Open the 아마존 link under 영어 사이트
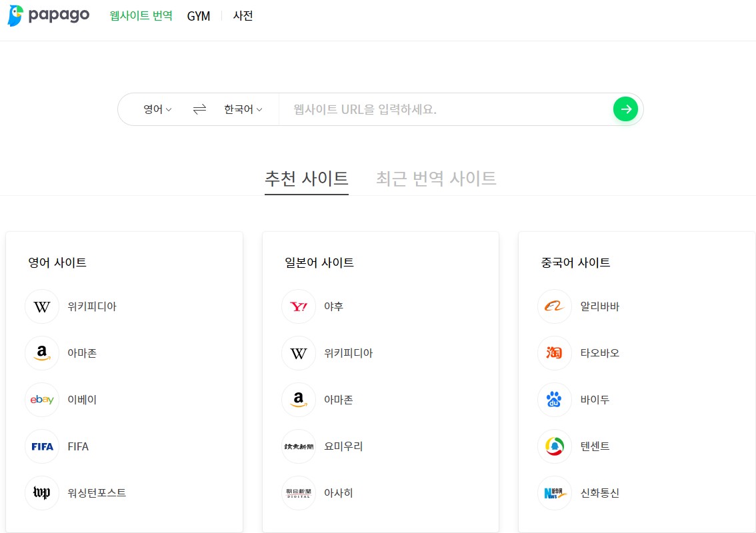 (x=82, y=353)
